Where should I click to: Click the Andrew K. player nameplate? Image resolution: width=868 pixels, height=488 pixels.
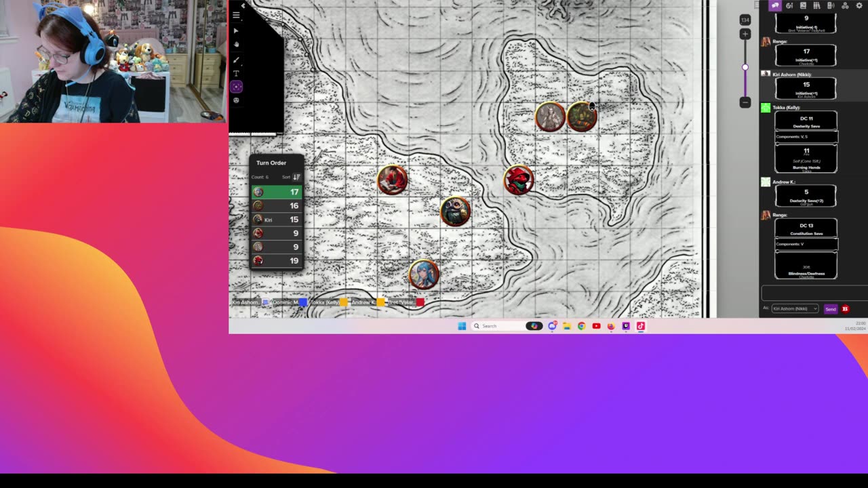click(x=363, y=302)
